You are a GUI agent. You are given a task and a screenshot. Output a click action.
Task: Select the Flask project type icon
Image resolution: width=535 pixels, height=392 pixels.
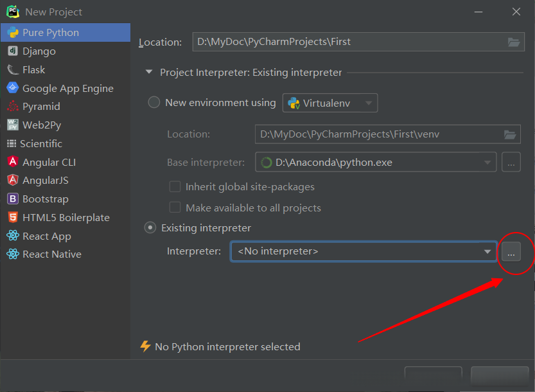(x=12, y=69)
